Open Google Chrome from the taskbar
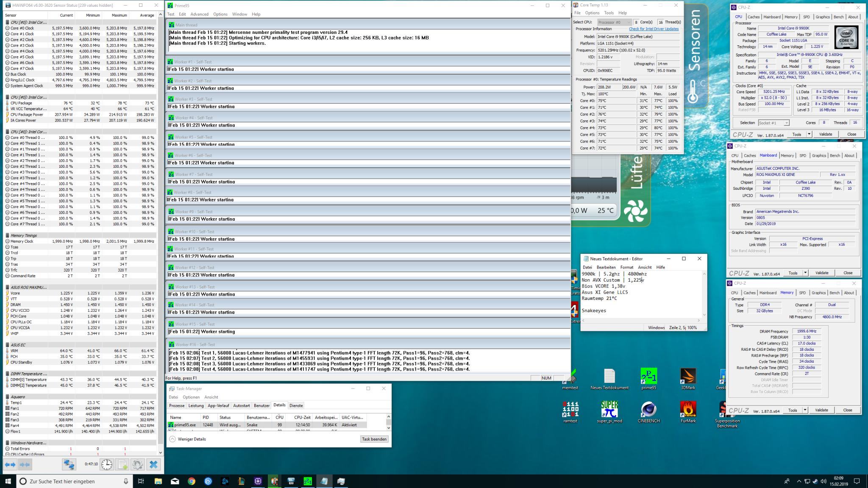The height and width of the screenshot is (488, 868). point(192,481)
